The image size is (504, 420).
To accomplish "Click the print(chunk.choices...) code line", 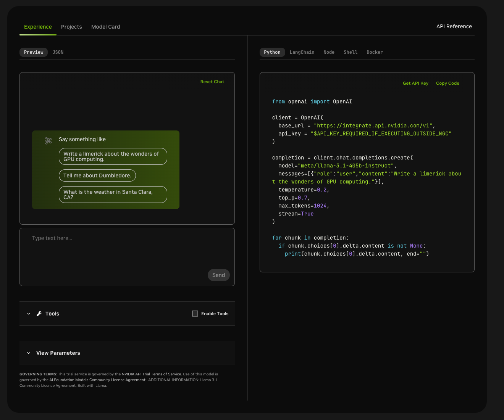I will pos(357,254).
